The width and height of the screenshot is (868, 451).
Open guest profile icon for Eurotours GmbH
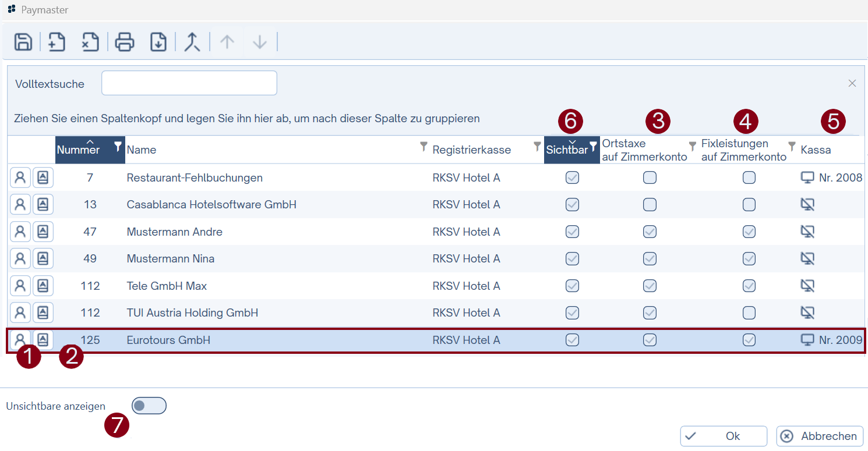(20, 339)
